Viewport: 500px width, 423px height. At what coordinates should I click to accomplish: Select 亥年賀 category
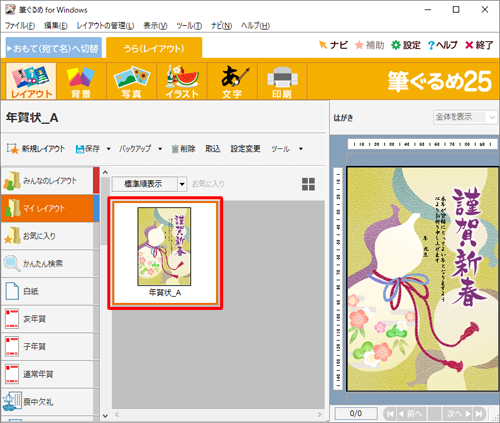point(47,319)
